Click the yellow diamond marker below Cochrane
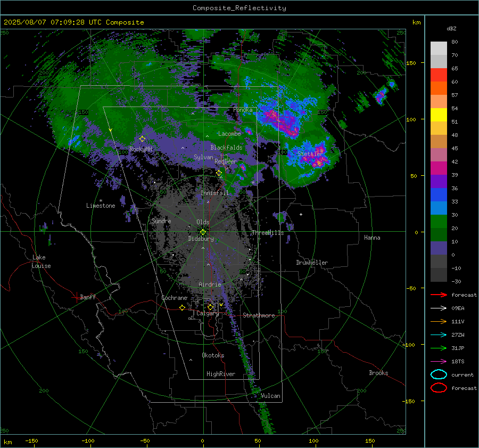 coord(183,308)
